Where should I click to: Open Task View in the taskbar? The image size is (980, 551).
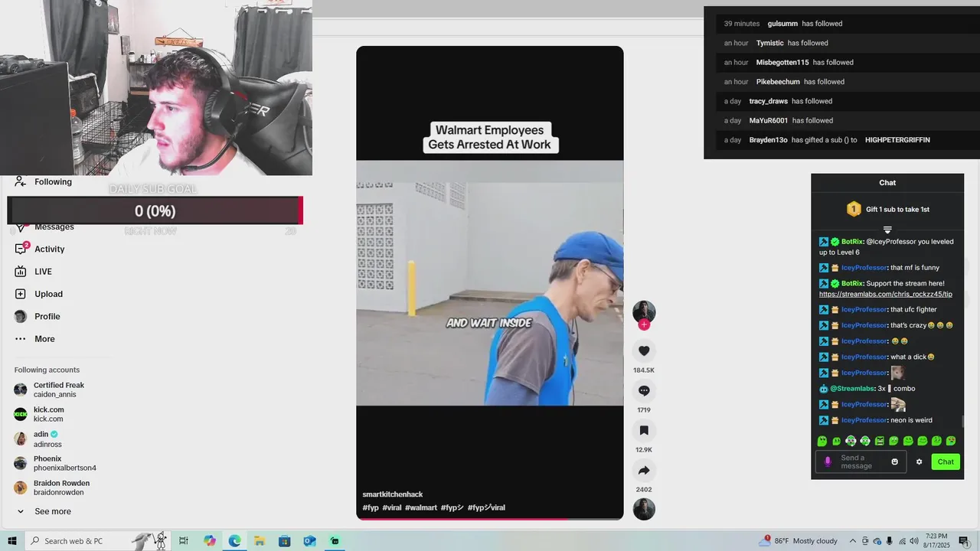click(x=184, y=541)
